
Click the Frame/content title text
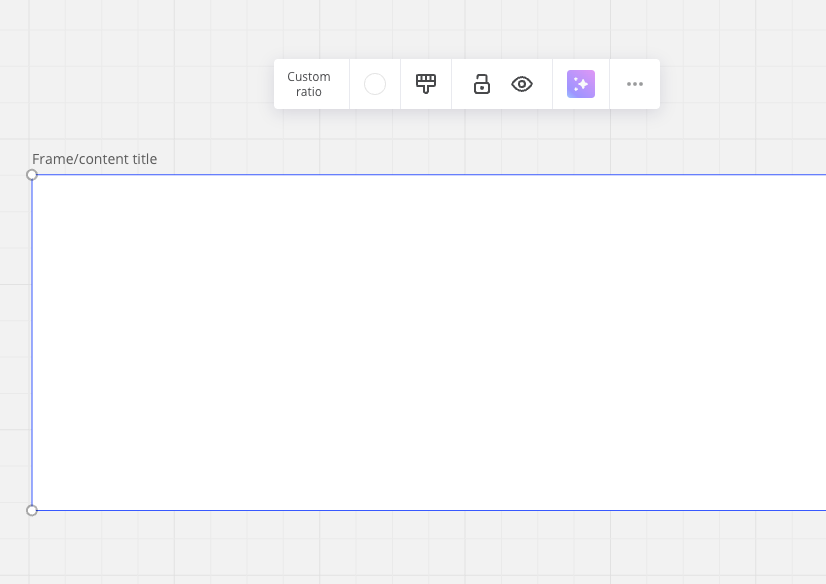coord(95,158)
